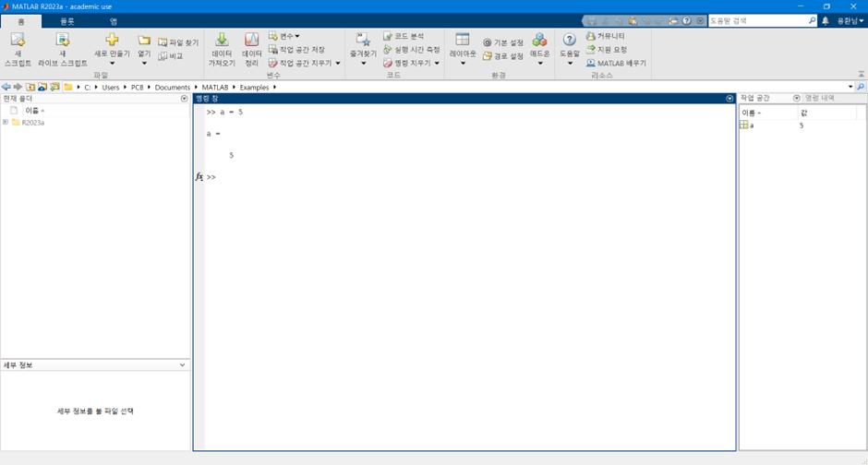Click 작업 공간 저장 (Save Workspace)
This screenshot has height=465, width=868.
click(296, 50)
